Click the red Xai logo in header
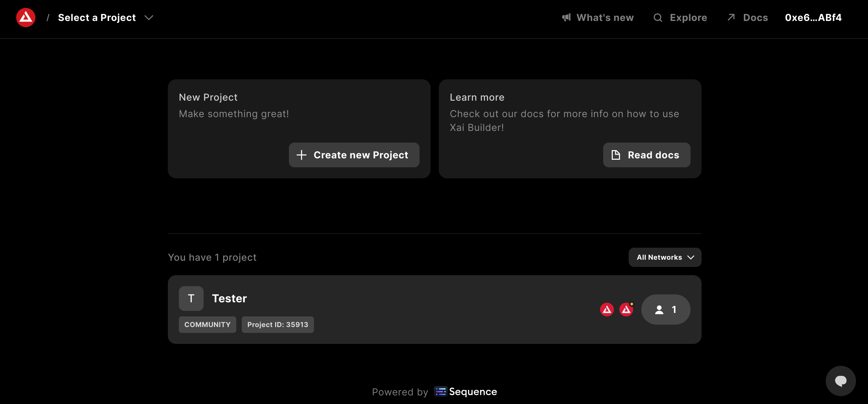Screen dimensions: 868x404 [x=26, y=18]
